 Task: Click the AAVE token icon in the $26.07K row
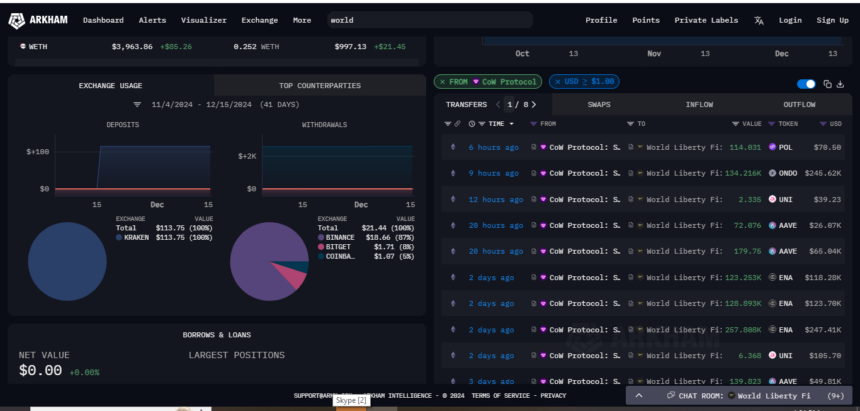click(x=773, y=226)
